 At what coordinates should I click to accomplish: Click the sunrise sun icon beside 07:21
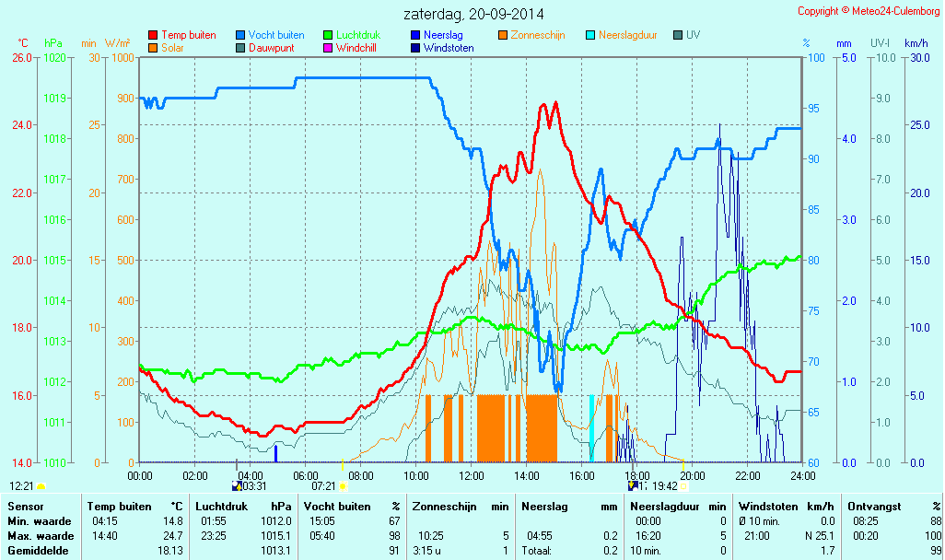tap(343, 485)
